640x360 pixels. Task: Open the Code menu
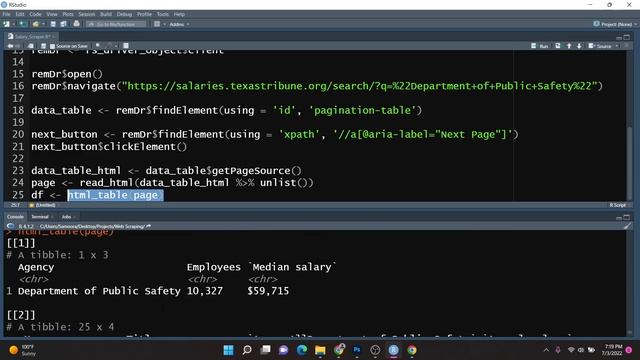[x=35, y=14]
